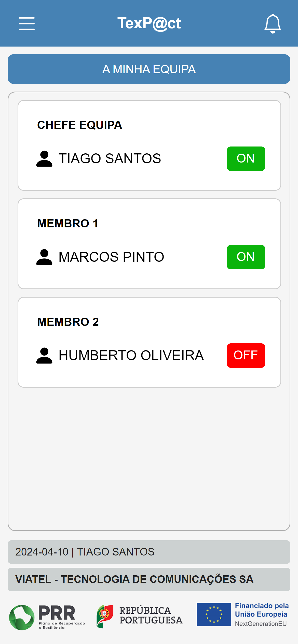Toggle Tiago Santos ON status
The height and width of the screenshot is (644, 298).
[x=246, y=159]
